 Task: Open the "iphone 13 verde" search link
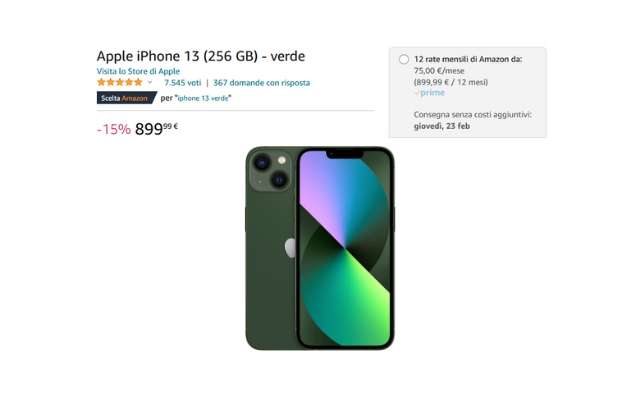pyautogui.click(x=203, y=98)
